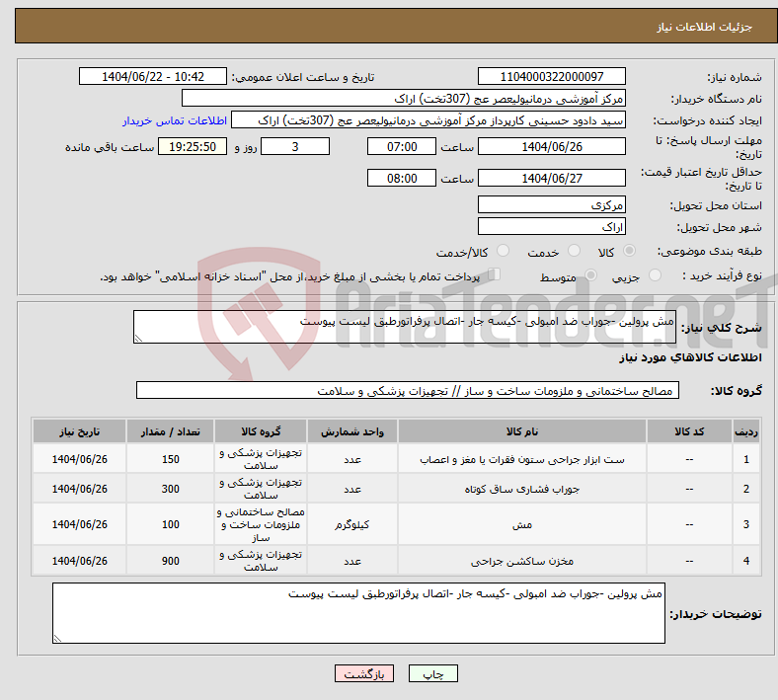The height and width of the screenshot is (700, 778).
Task: Click the شماره نیاز number field
Action: 551,77
